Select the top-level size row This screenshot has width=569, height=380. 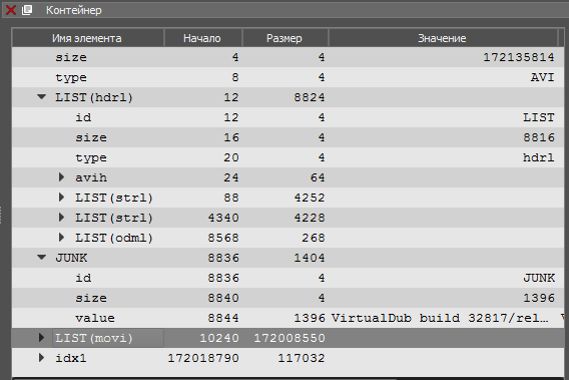288,57
